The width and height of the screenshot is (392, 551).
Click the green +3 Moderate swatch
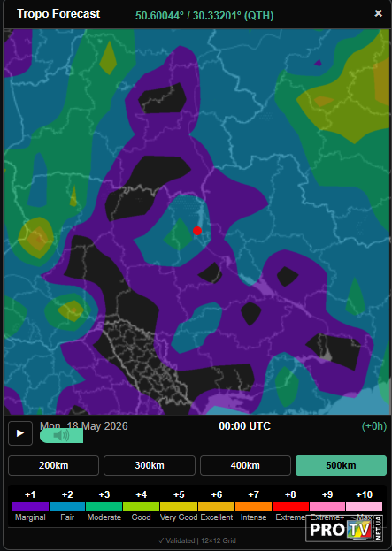tap(104, 507)
